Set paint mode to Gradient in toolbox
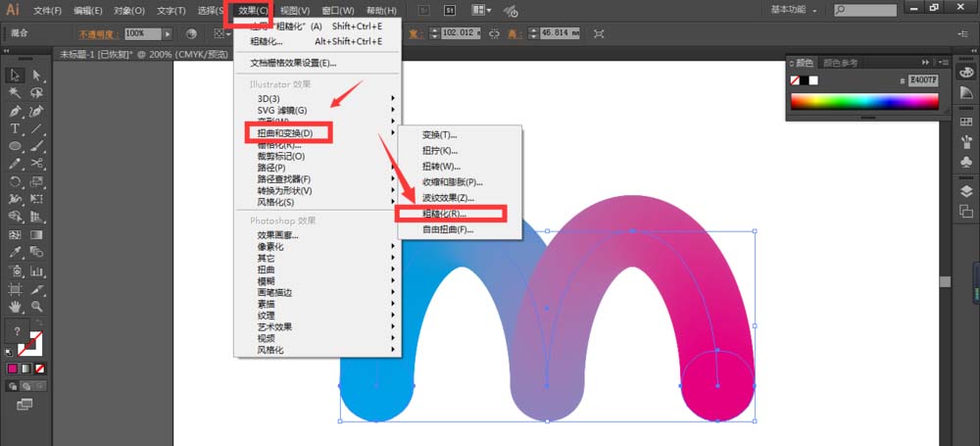980x446 pixels. 25,370
